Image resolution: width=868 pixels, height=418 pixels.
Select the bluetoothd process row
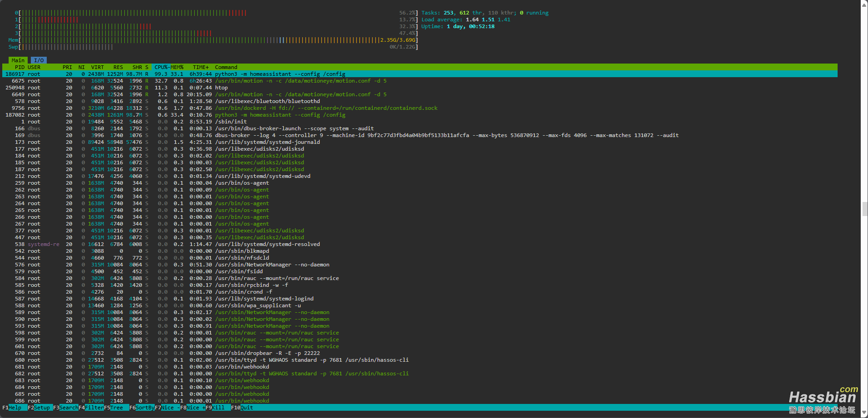point(420,101)
